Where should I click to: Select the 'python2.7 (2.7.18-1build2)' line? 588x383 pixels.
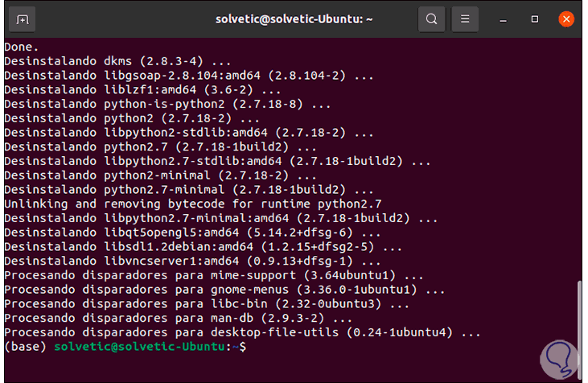(160, 146)
